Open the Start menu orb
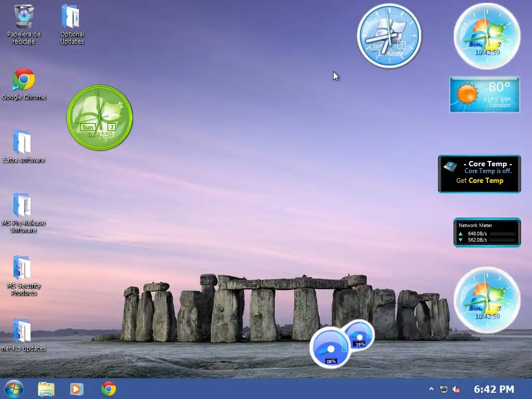Image resolution: width=532 pixels, height=399 pixels. (x=14, y=389)
